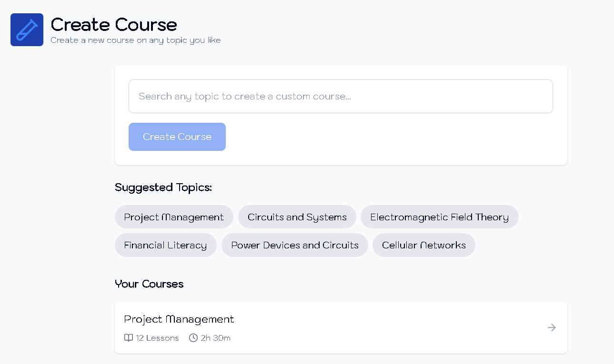Click the test tube logo icon
The height and width of the screenshot is (364, 614).
(27, 30)
